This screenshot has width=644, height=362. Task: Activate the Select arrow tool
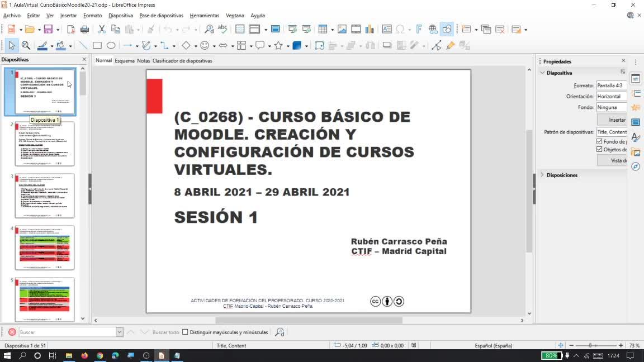point(12,46)
